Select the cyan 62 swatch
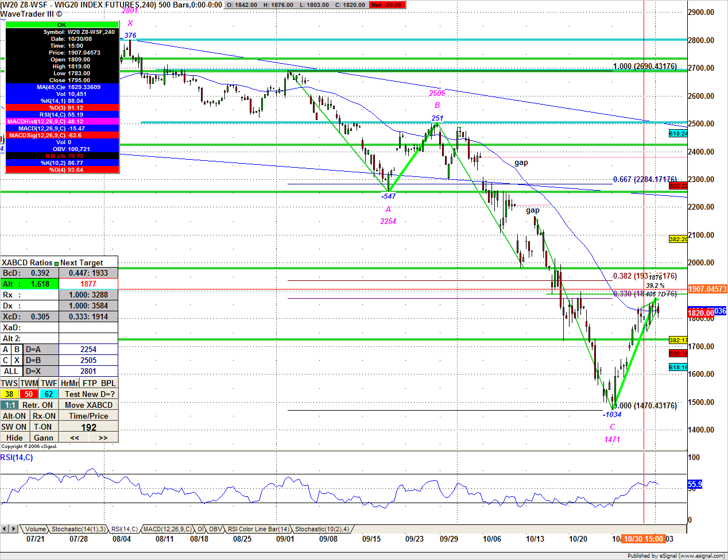Image resolution: width=728 pixels, height=560 pixels. click(49, 394)
